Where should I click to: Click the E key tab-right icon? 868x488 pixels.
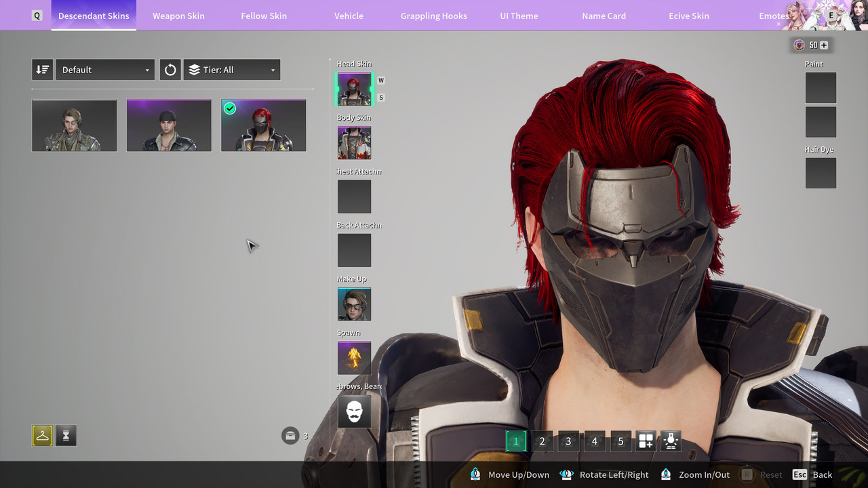pyautogui.click(x=831, y=16)
